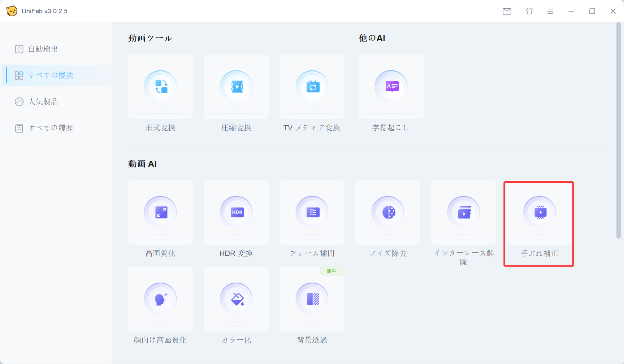Click the 高画質化 label text

coord(160,253)
